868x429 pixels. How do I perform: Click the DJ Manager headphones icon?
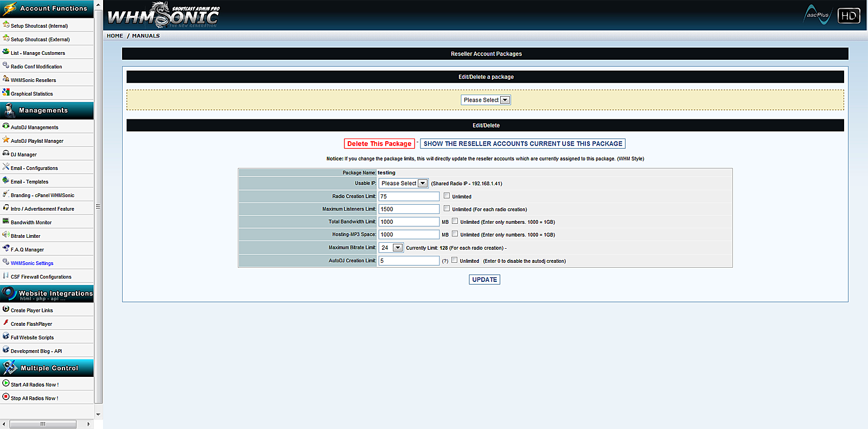click(x=6, y=154)
